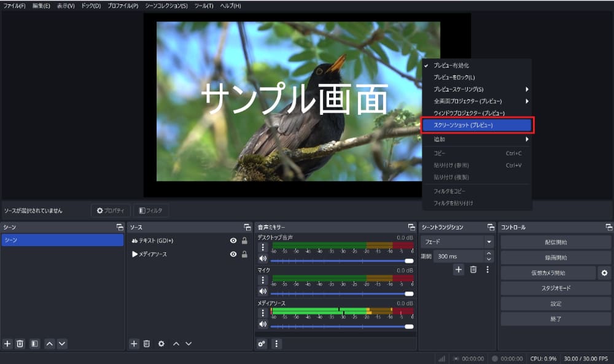Enable スタジオモード button
Viewport: 614px width, 364px height.
[x=556, y=288]
